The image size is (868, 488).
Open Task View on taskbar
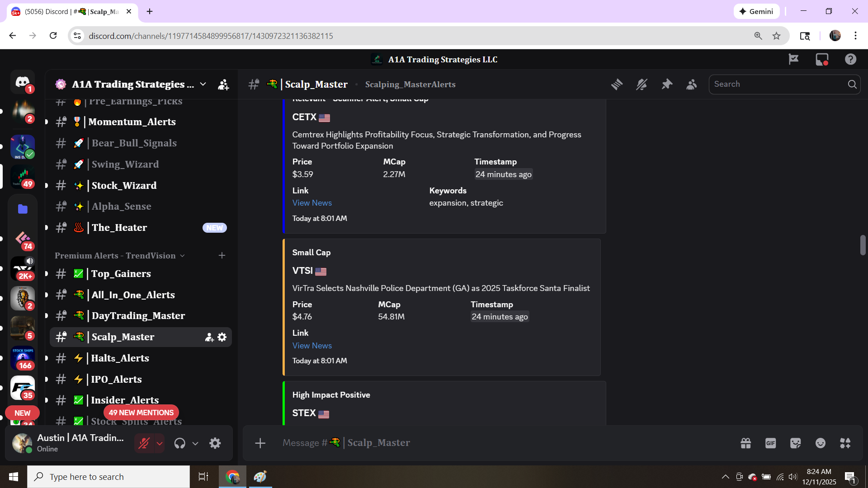(x=203, y=477)
